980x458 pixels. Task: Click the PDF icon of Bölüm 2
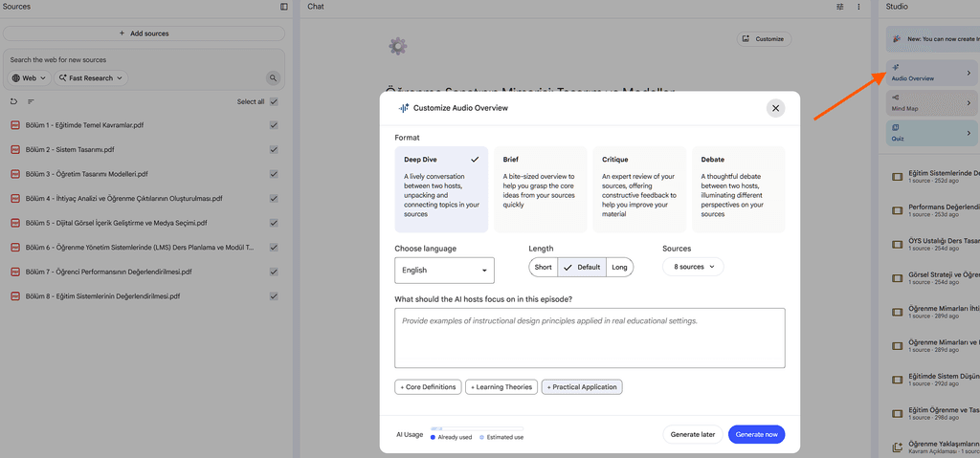coord(15,150)
